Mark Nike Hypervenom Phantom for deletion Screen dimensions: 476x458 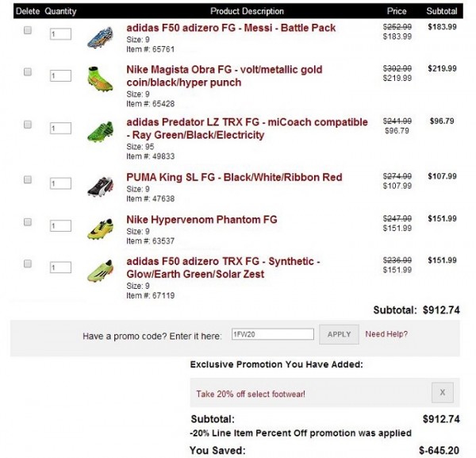[x=28, y=221]
